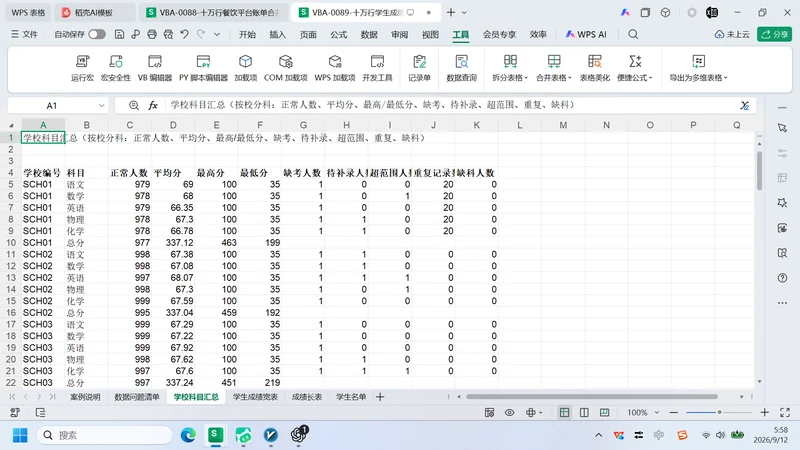Viewport: 800px width, 450px height.
Task: Toggle the 自动保存 switch
Action: tap(97, 34)
